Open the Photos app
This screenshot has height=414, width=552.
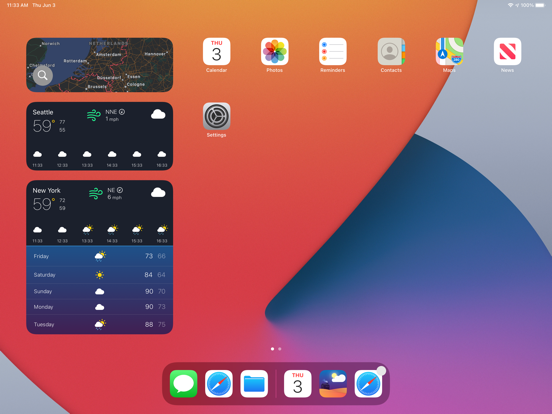(x=275, y=51)
